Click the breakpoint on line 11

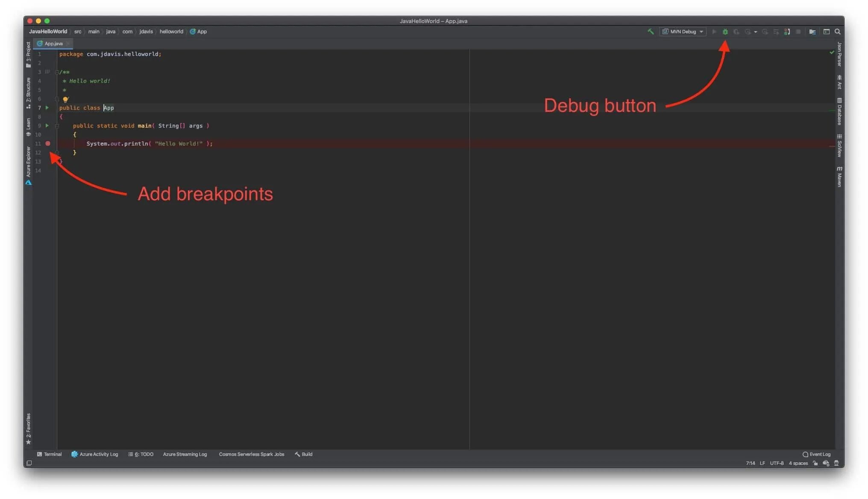(x=48, y=143)
